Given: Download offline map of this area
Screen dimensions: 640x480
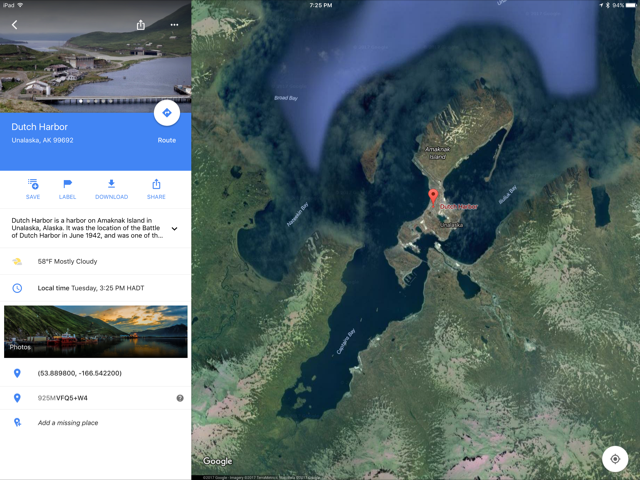Looking at the screenshot, I should (111, 189).
